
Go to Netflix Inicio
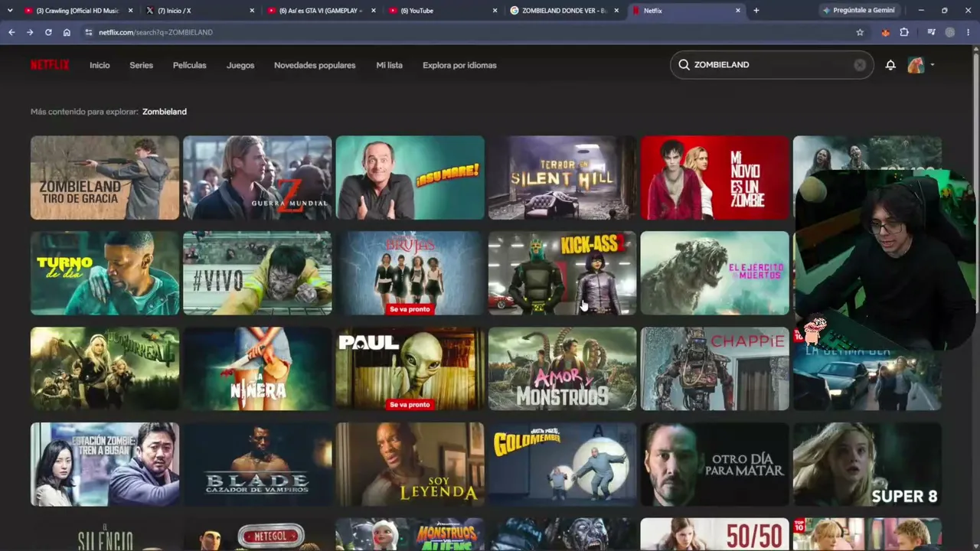pos(100,65)
